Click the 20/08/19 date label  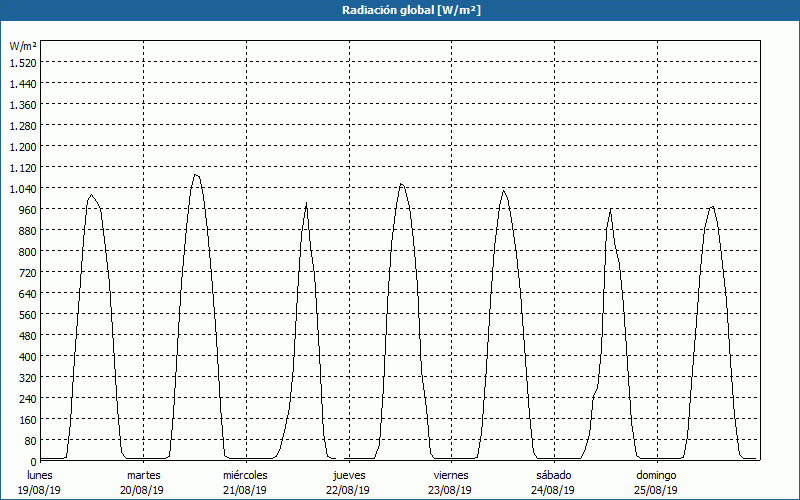(142, 490)
